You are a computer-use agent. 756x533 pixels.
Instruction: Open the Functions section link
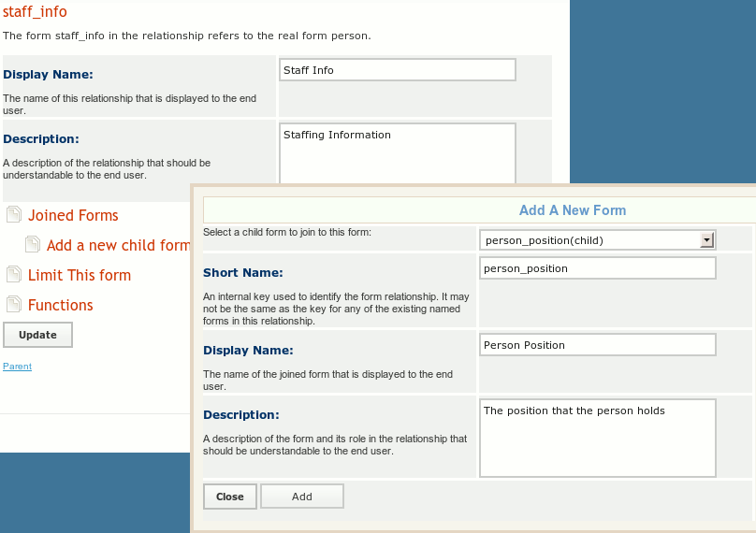[60, 305]
